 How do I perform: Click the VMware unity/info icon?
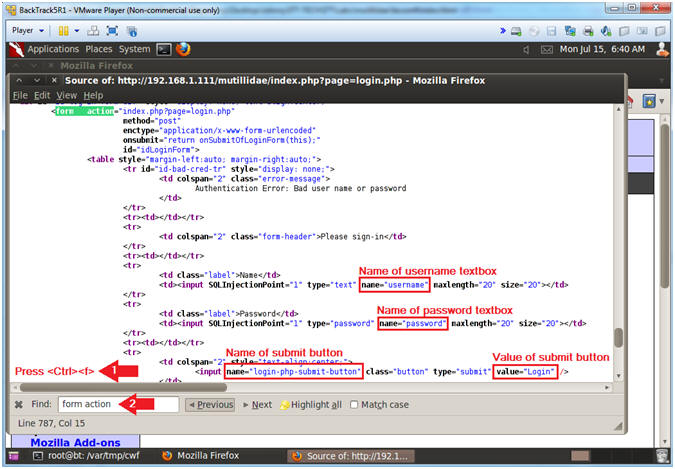point(132,31)
